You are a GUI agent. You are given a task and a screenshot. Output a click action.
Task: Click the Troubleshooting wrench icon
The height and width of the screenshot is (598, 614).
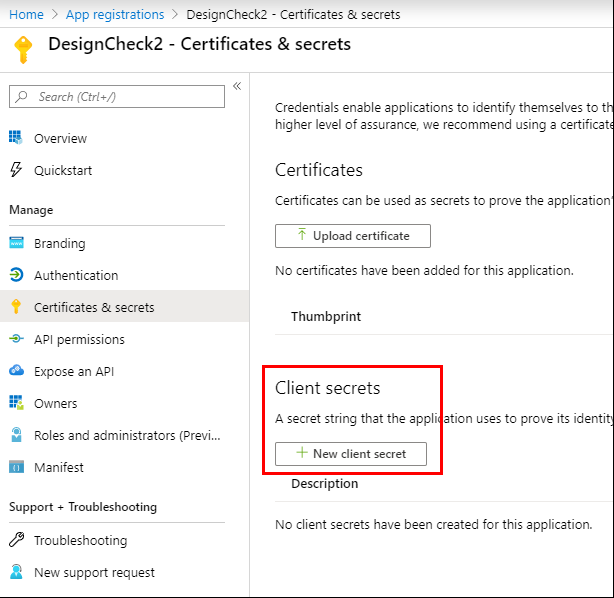tap(16, 540)
